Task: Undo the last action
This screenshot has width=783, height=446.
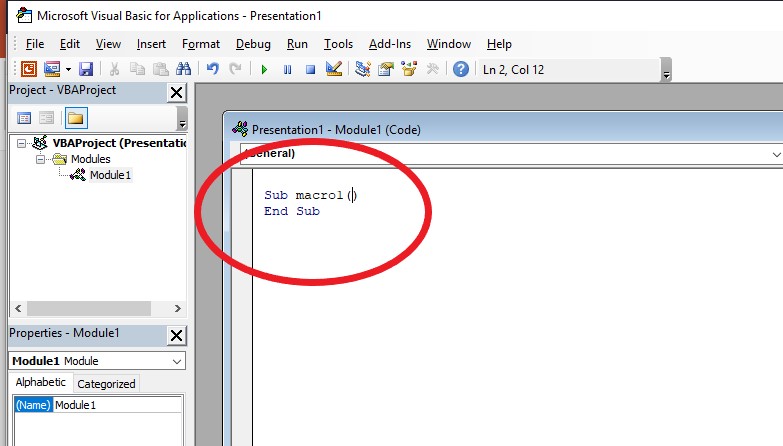Action: (x=213, y=69)
